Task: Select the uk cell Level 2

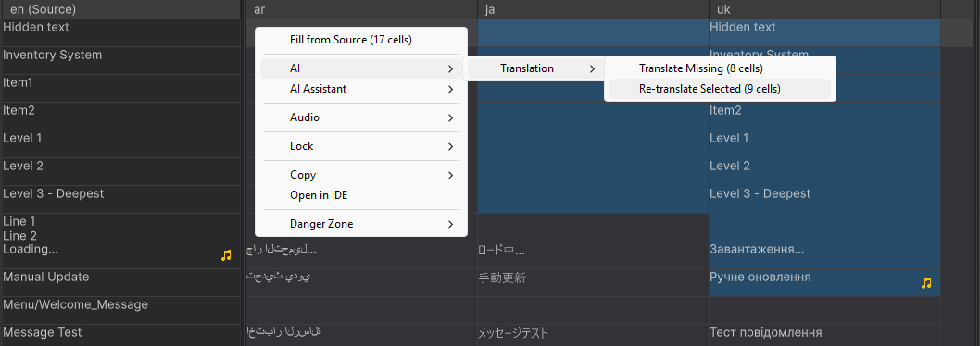Action: tap(825, 171)
